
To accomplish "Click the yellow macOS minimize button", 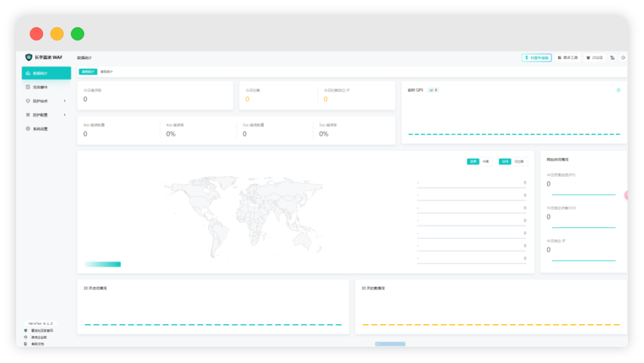I will (x=57, y=33).
